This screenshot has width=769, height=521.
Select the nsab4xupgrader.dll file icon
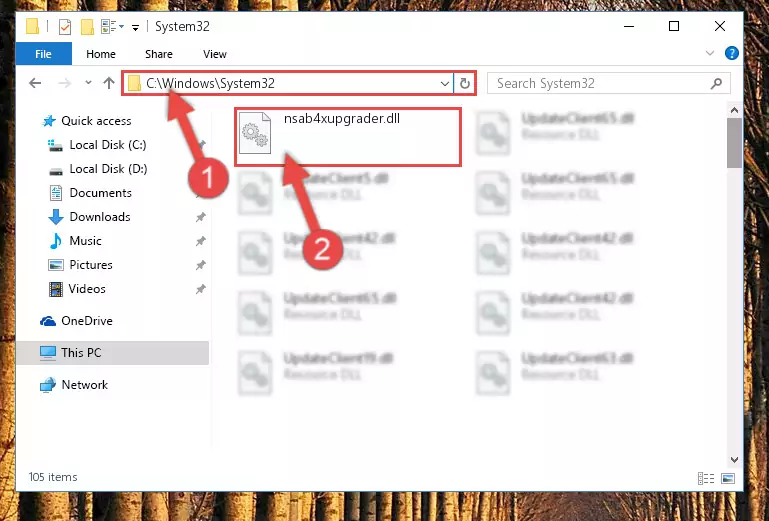point(255,133)
